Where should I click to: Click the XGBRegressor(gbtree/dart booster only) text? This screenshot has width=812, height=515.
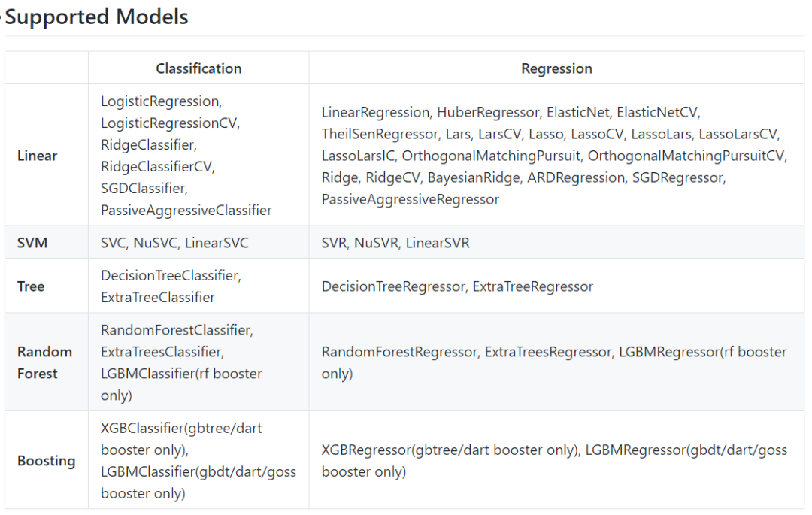(x=449, y=450)
